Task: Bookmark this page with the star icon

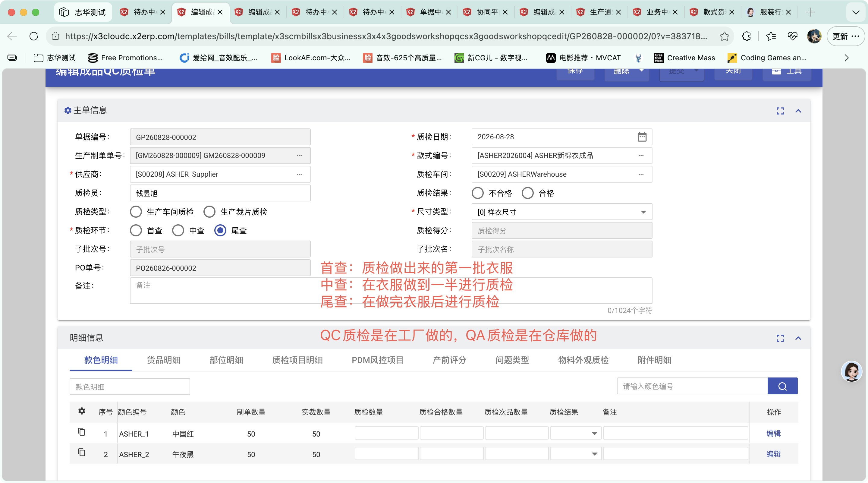Action: (x=724, y=36)
